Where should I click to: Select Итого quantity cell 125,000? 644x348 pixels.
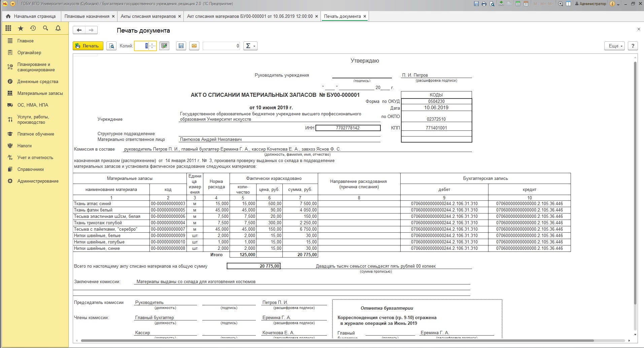coord(243,255)
